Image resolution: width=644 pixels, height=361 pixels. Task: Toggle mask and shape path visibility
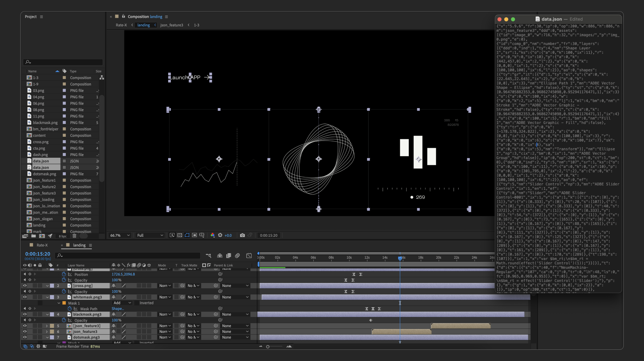187,235
